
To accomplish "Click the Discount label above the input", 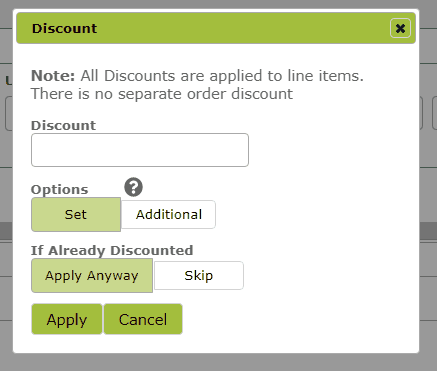I will [63, 125].
